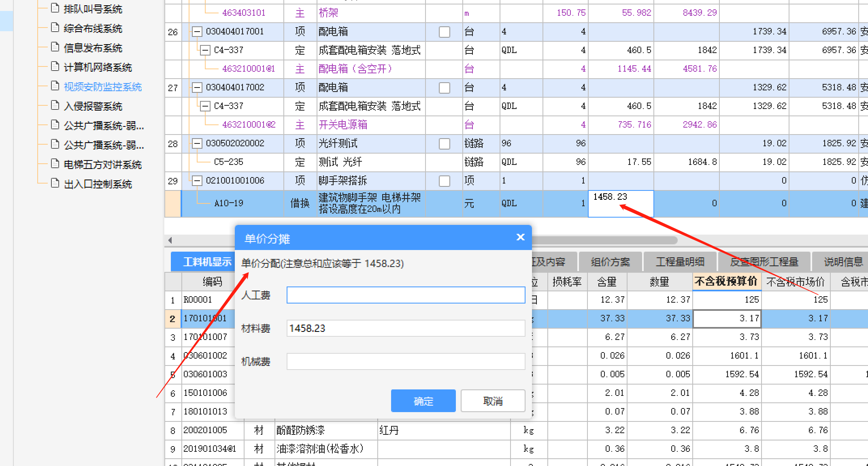The height and width of the screenshot is (466, 868).
Task: Collapse the C4-337 definition row
Action: pos(205,50)
